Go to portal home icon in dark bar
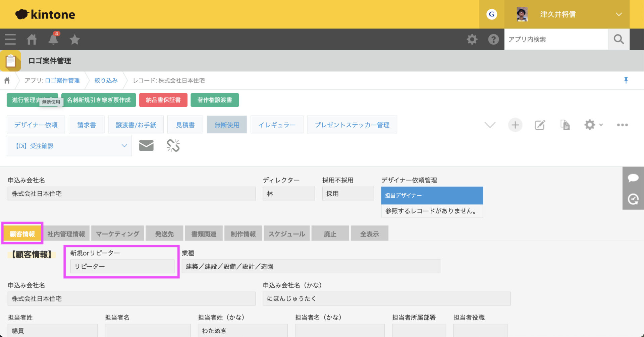The width and height of the screenshot is (644, 337). [x=32, y=40]
